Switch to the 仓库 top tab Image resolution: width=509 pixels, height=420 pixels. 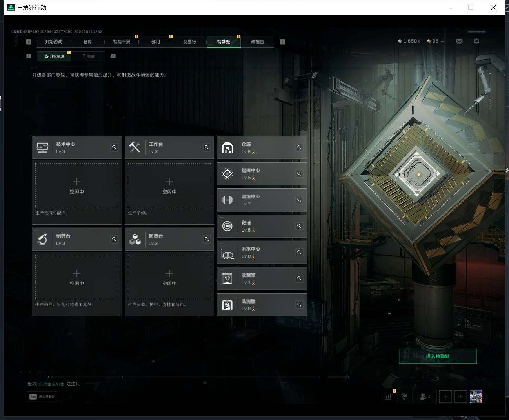click(87, 42)
